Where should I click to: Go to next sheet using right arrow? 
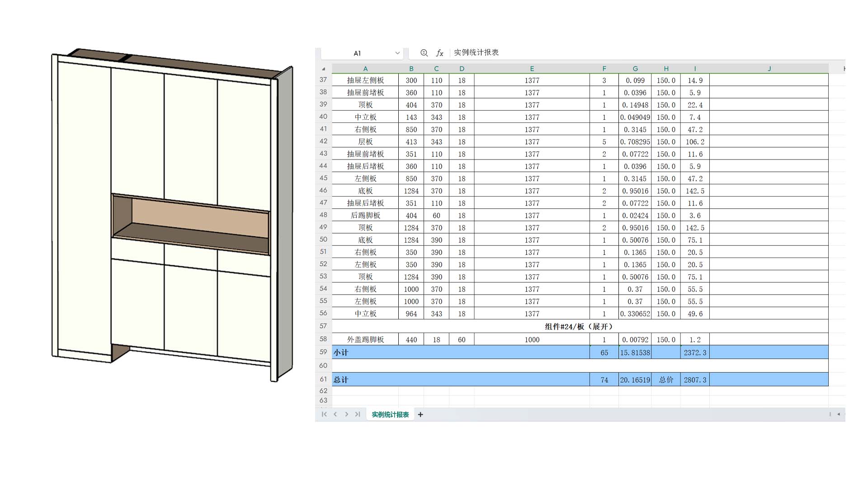click(x=346, y=414)
